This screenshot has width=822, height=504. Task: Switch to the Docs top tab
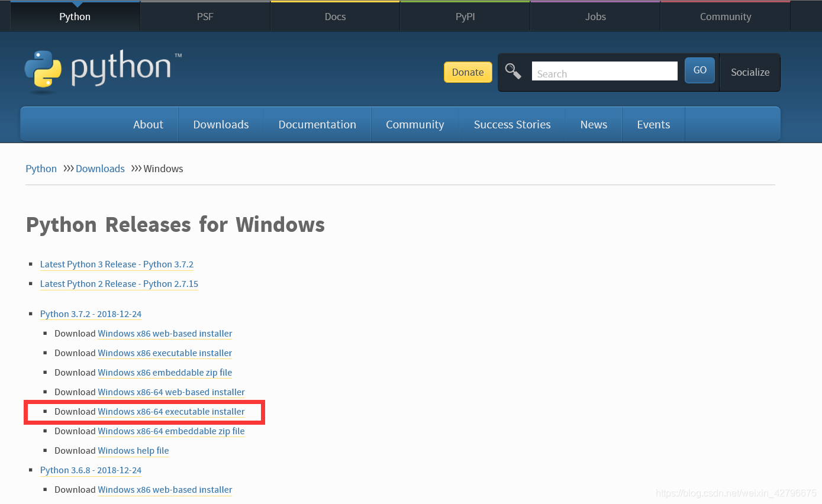point(335,17)
